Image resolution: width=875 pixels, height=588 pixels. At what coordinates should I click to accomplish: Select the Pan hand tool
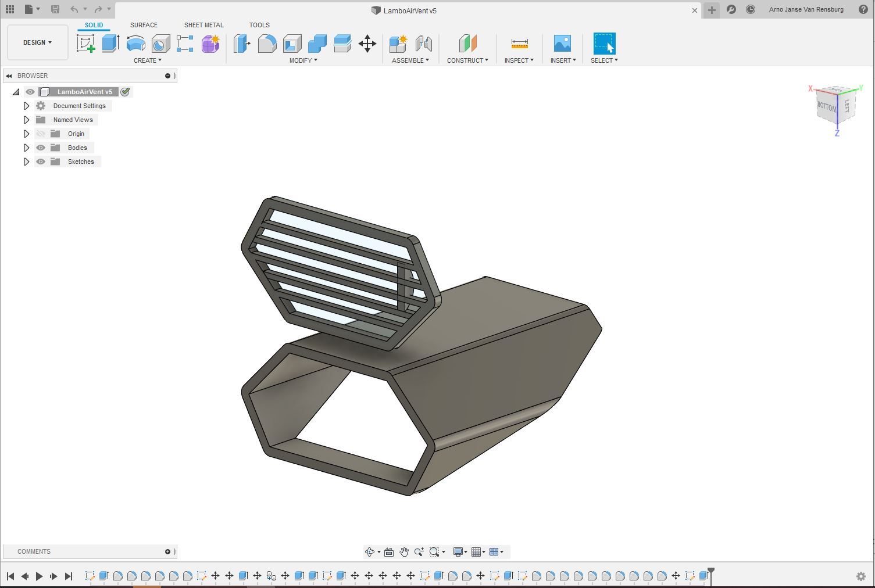pos(404,552)
